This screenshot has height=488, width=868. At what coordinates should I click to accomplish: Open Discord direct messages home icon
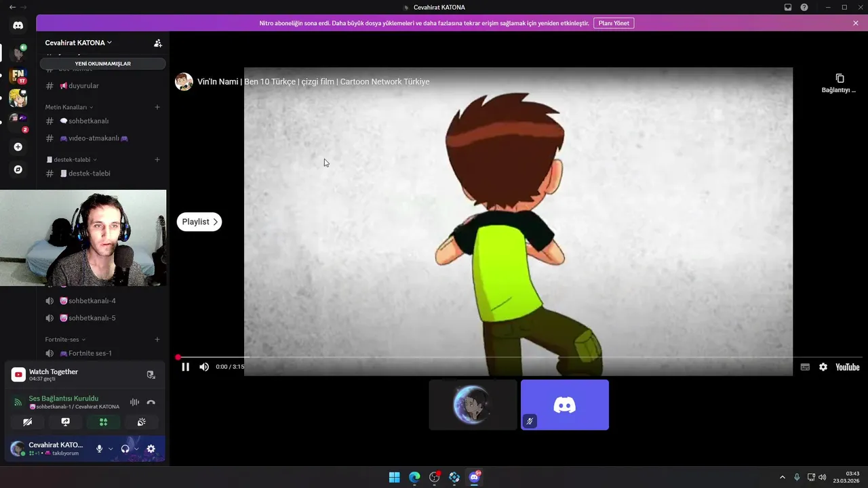tap(18, 25)
